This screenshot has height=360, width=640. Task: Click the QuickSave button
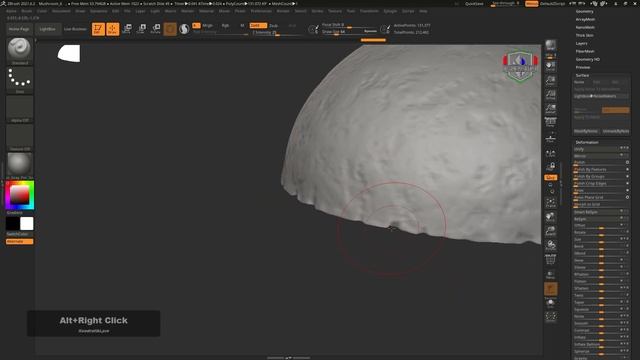click(474, 4)
